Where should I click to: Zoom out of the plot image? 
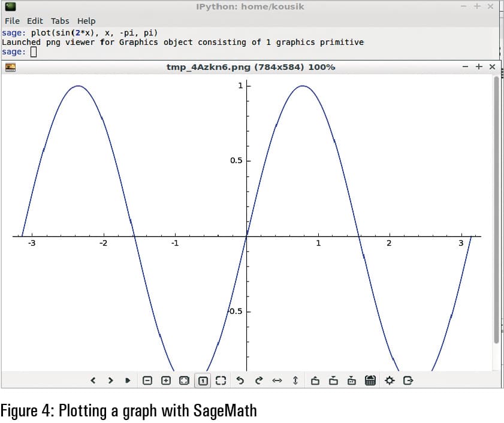148,380
